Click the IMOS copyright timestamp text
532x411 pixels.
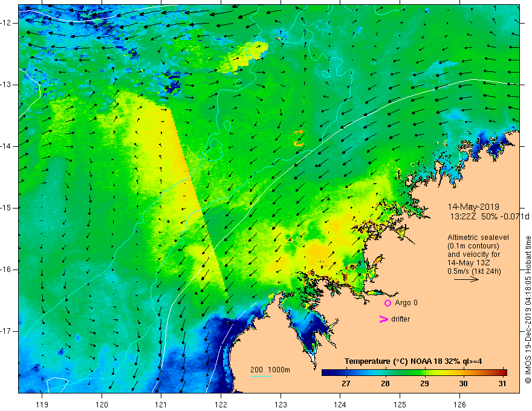[528, 310]
